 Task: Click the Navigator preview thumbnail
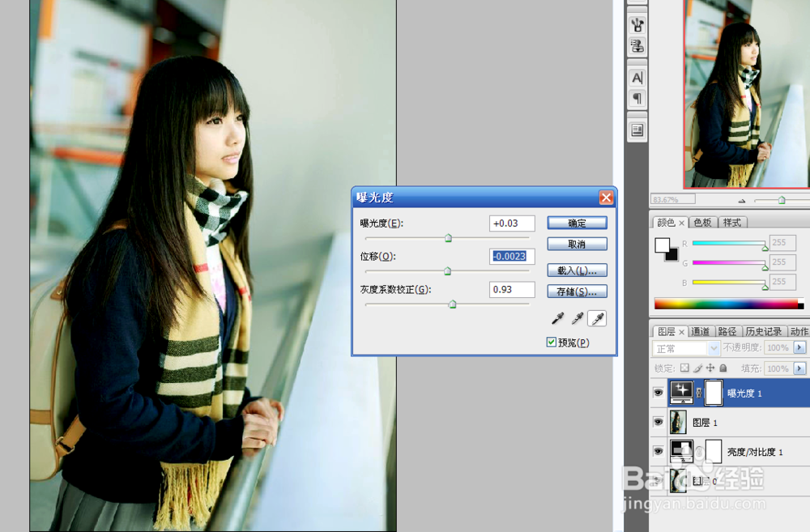tap(747, 93)
